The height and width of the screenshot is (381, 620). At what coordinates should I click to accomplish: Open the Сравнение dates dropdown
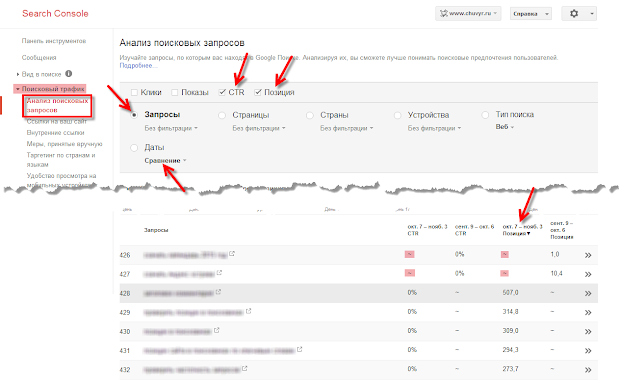[x=165, y=160]
